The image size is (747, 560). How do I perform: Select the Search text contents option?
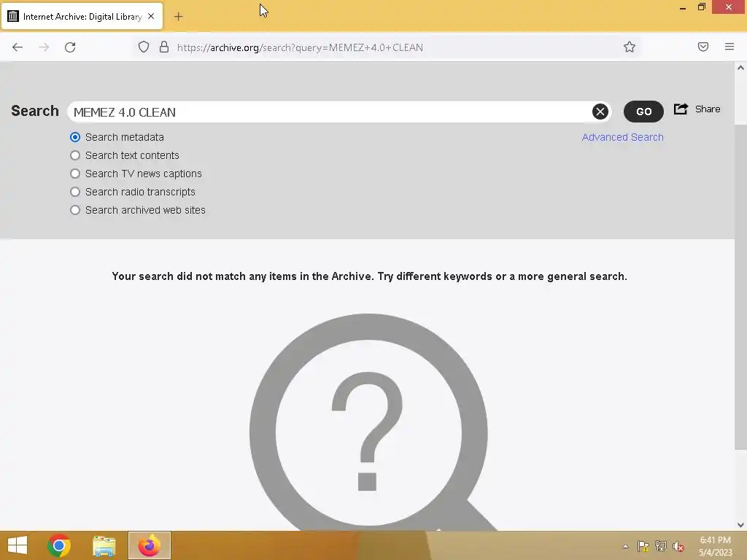75,155
